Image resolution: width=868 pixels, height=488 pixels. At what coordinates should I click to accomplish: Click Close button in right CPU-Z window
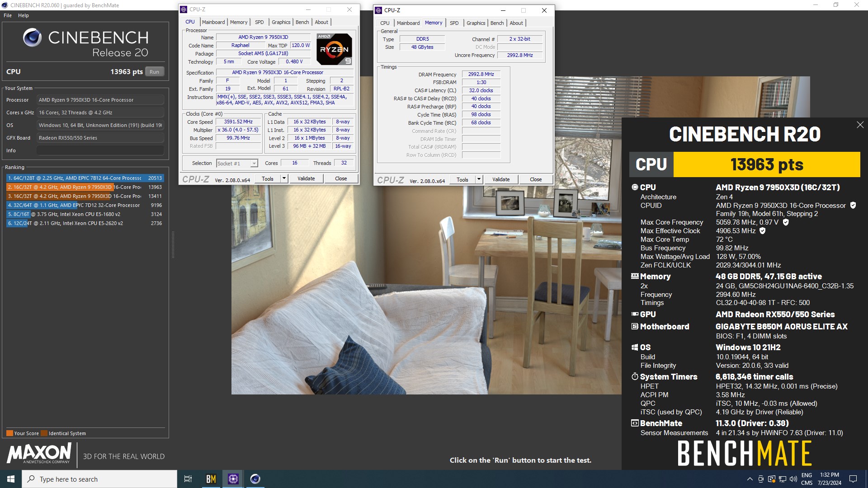536,180
